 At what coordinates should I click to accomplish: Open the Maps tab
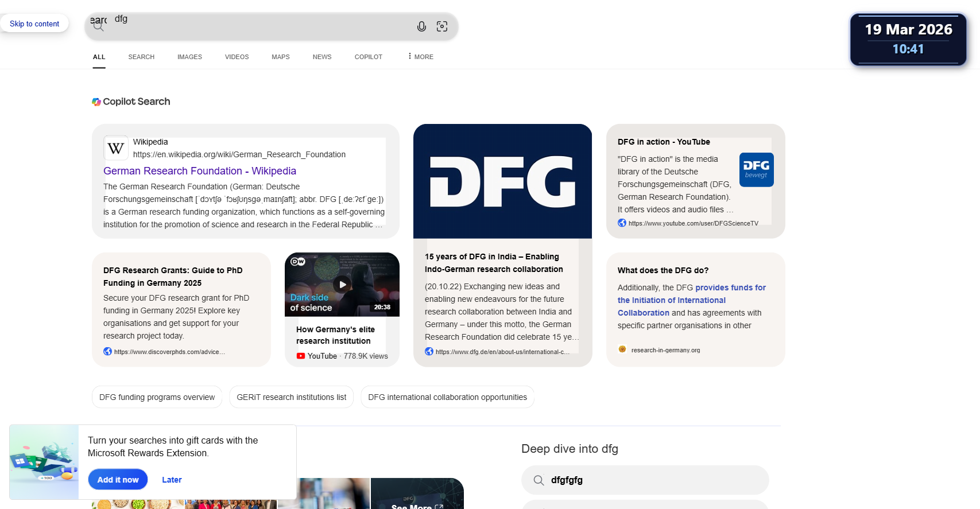[x=281, y=57]
